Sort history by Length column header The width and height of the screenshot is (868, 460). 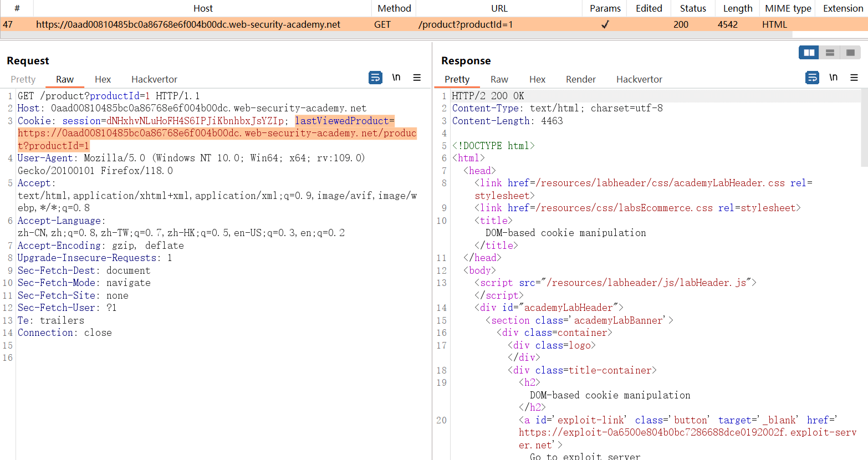pyautogui.click(x=738, y=8)
